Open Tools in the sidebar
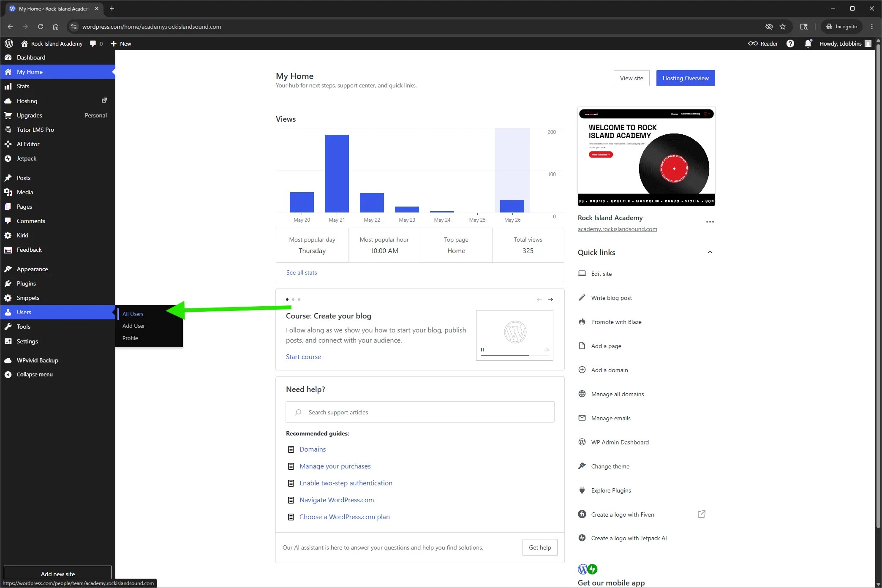Viewport: 882px width, 588px height. click(57, 327)
